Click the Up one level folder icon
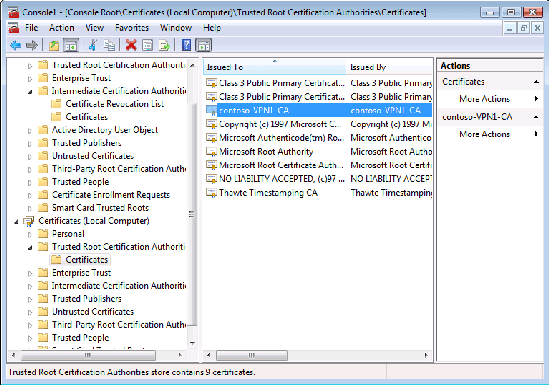The image size is (549, 385). [x=54, y=45]
